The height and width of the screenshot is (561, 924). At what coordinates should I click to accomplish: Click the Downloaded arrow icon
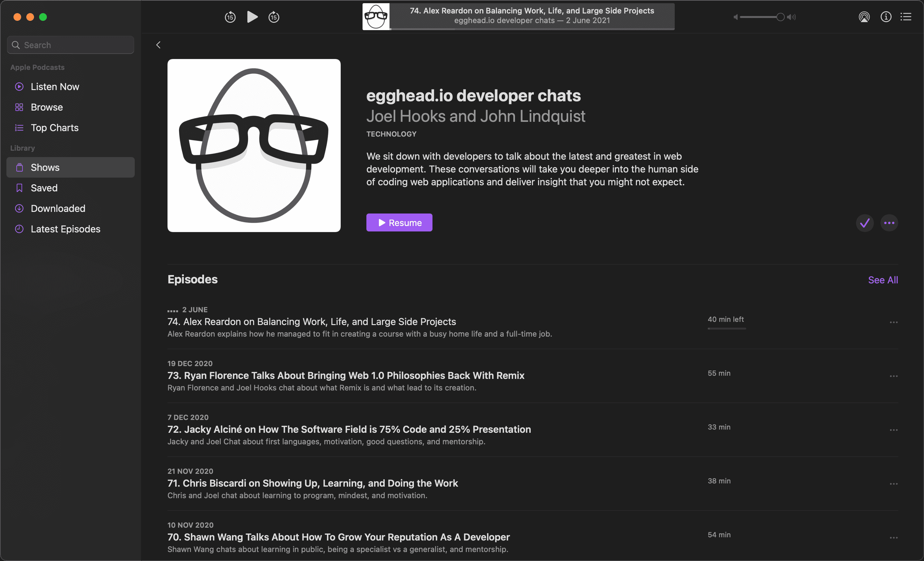19,208
